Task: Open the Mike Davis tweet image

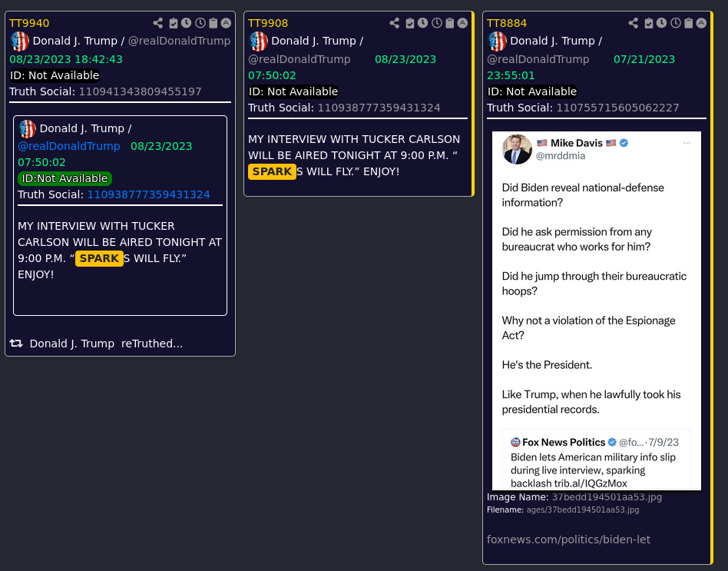Action: 597,310
